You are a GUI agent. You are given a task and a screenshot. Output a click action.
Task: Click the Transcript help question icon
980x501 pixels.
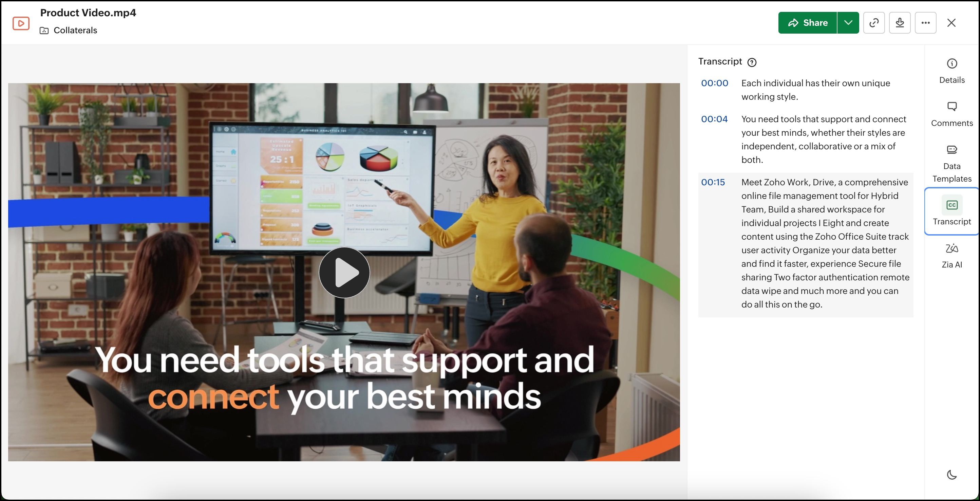tap(752, 62)
